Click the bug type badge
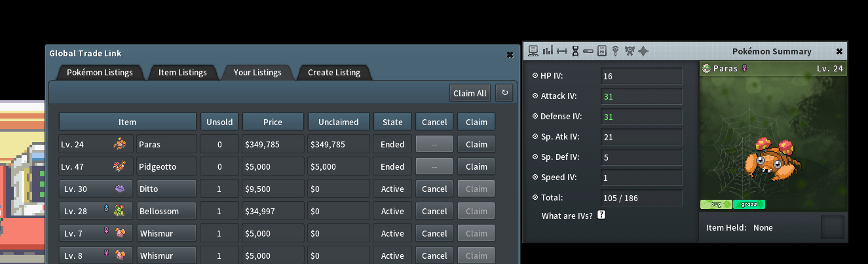This screenshot has height=264, width=868. pyautogui.click(x=716, y=204)
